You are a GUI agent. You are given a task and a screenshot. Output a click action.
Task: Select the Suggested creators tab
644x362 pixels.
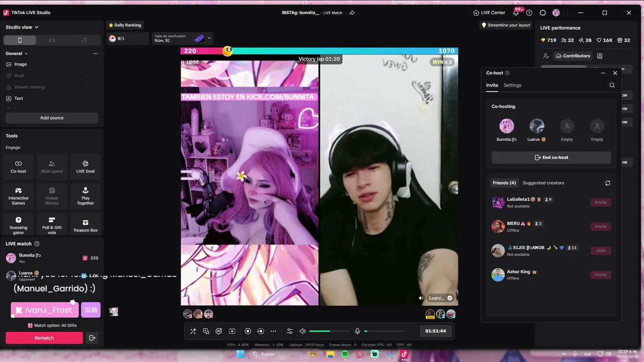(x=543, y=183)
